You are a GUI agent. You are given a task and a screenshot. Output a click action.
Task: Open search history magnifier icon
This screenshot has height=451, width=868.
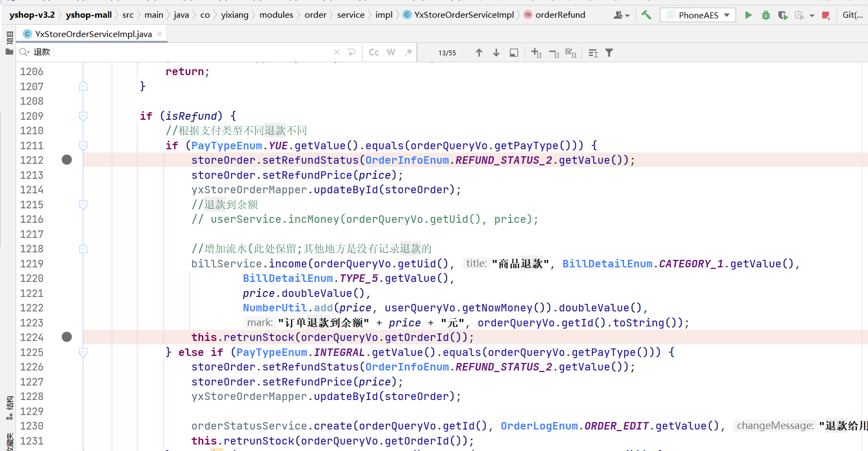[x=25, y=52]
